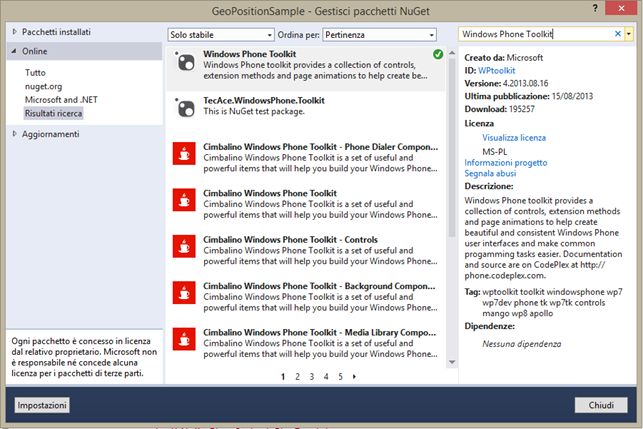Select Cimbalino Toolkit - Background Component title
643x429 pixels.
click(x=319, y=286)
